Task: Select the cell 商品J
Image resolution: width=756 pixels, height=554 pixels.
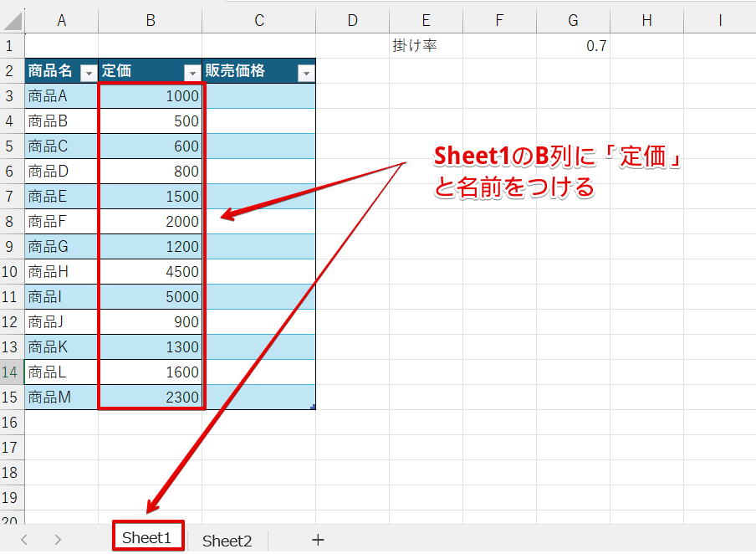Action: click(61, 322)
